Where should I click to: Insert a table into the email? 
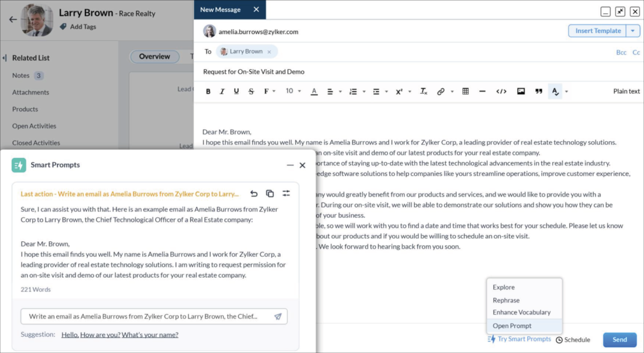tap(465, 91)
